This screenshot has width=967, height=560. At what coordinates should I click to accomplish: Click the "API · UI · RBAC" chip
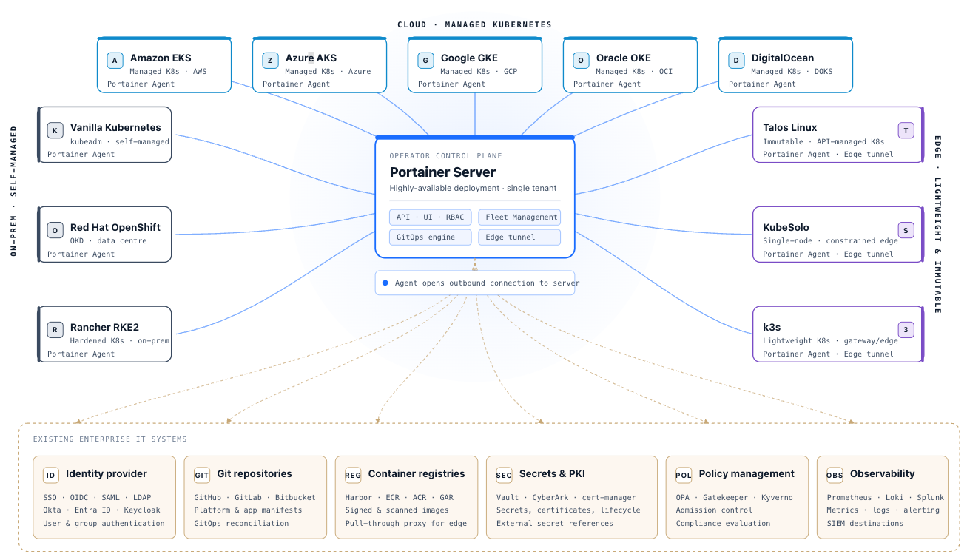tap(431, 217)
